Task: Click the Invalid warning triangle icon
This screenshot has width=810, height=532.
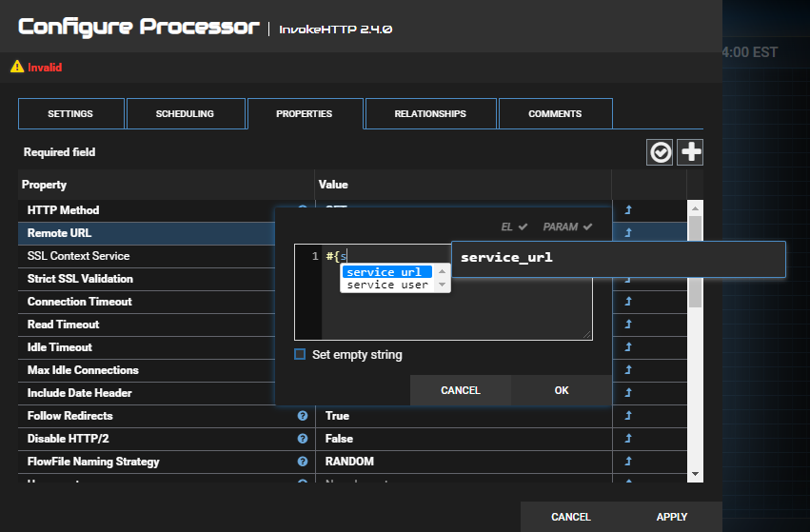Action: 17,67
